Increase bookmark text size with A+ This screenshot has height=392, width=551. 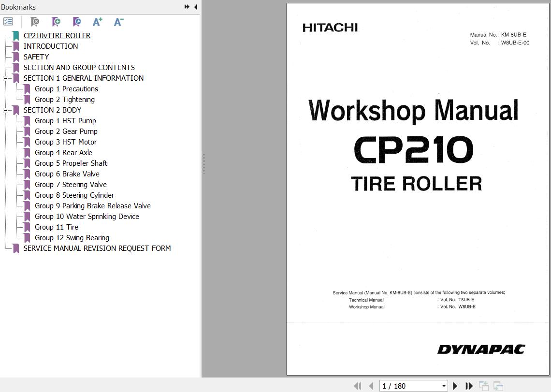pos(97,22)
